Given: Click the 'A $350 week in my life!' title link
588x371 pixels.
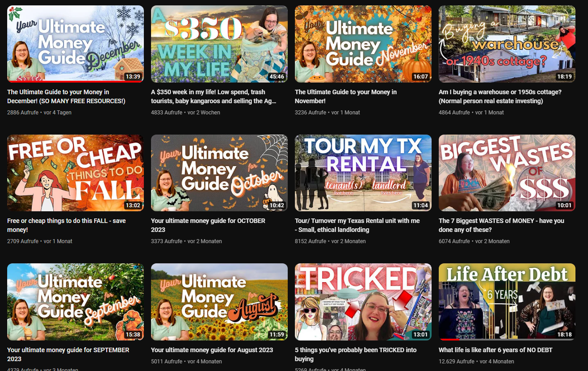Looking at the screenshot, I should (214, 96).
